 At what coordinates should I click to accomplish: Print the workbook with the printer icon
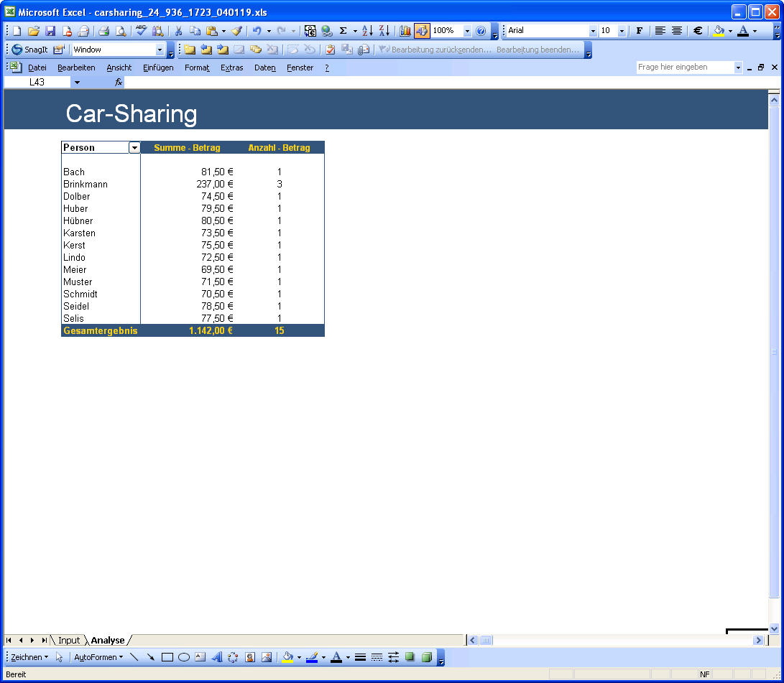[x=103, y=31]
